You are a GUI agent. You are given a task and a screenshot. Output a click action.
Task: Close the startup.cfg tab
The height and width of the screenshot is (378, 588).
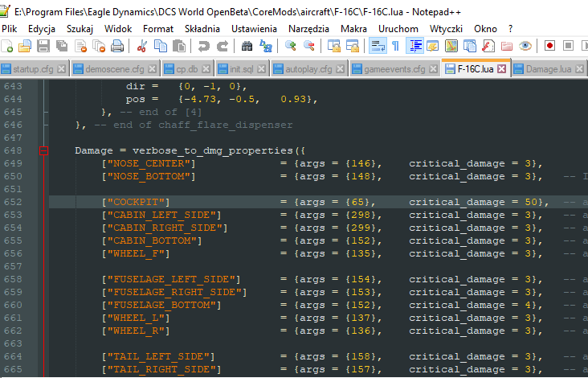click(x=62, y=68)
